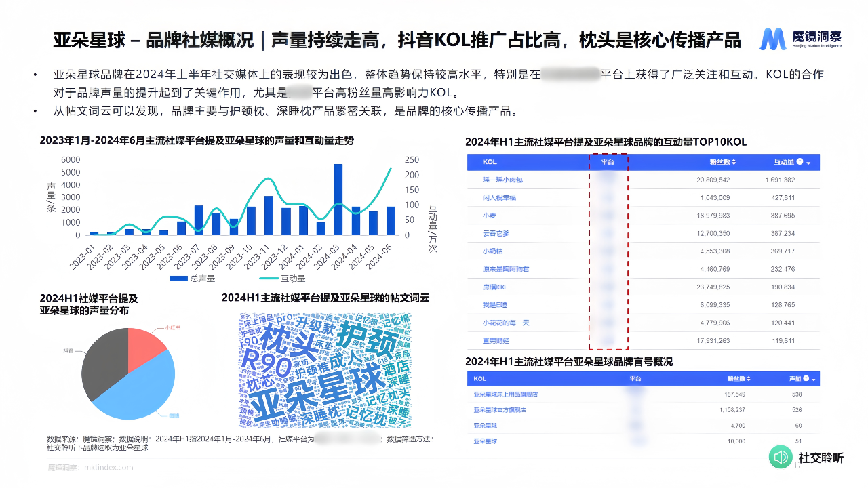Click the 平台 header in 品牌官号 table
Viewport: 868px width, 488px height.
tap(635, 380)
